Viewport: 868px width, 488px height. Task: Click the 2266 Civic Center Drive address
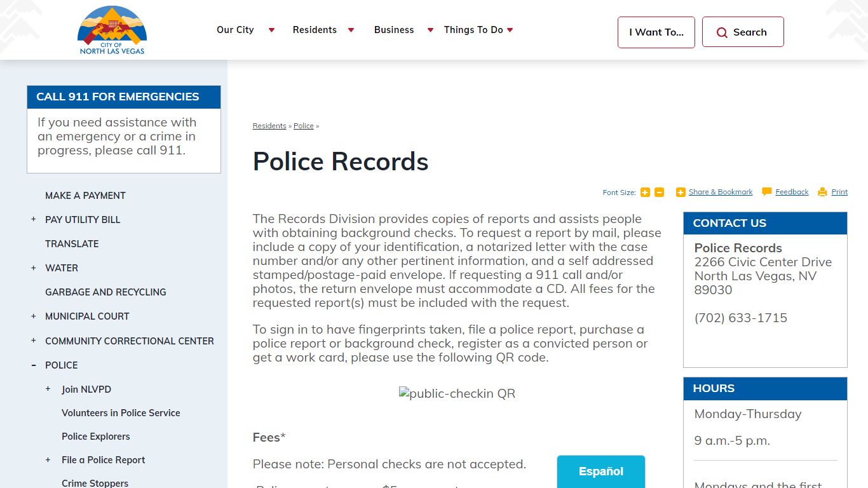[x=763, y=262]
